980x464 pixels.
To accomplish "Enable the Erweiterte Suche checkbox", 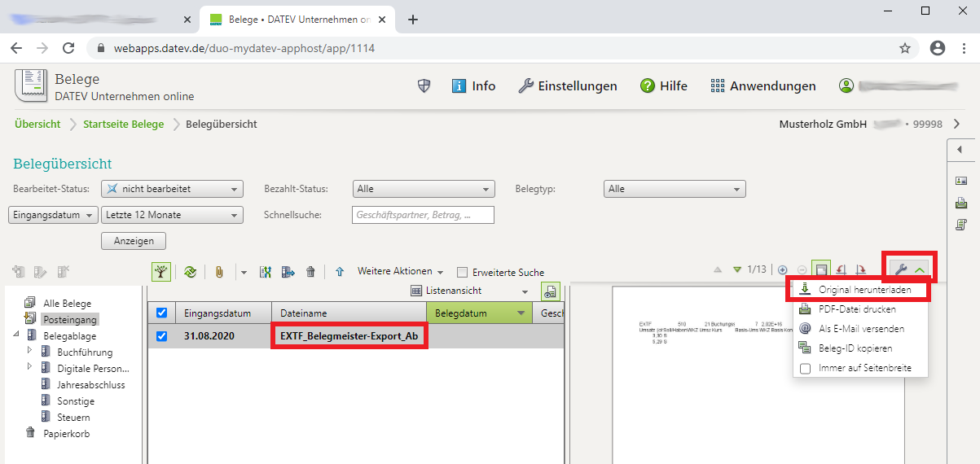I will pyautogui.click(x=463, y=273).
